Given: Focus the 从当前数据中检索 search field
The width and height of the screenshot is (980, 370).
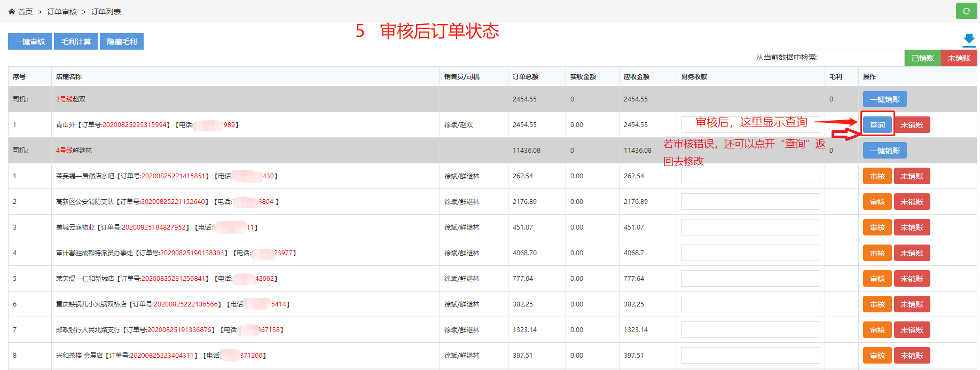Looking at the screenshot, I should point(860,58).
